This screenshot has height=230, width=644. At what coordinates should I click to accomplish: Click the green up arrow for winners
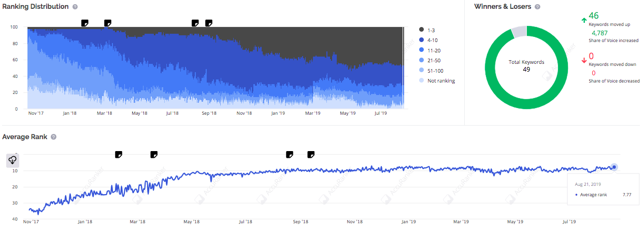click(x=584, y=20)
